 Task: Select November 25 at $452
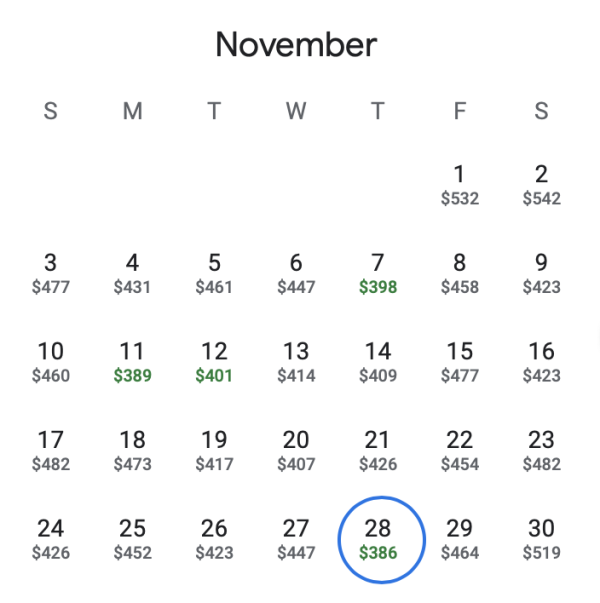pyautogui.click(x=132, y=538)
